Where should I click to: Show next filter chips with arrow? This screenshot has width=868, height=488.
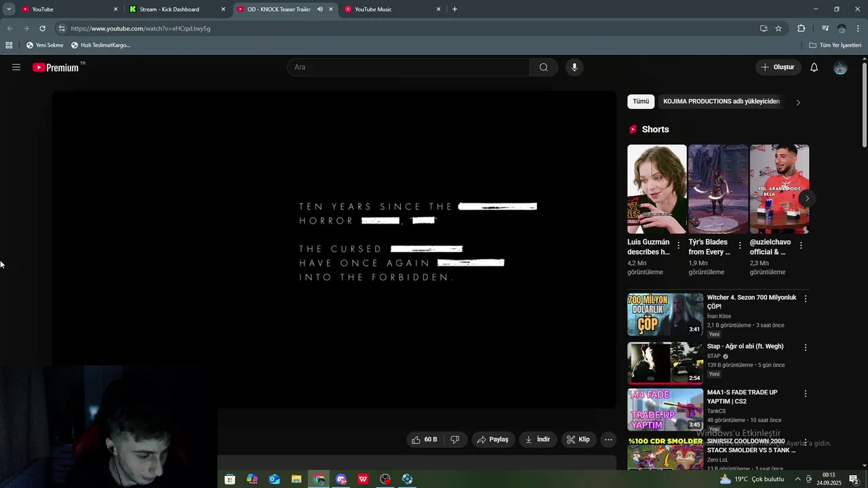point(798,102)
